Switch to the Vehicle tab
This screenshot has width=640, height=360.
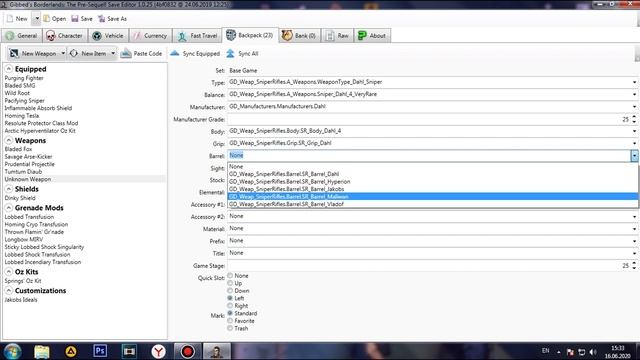(108, 36)
